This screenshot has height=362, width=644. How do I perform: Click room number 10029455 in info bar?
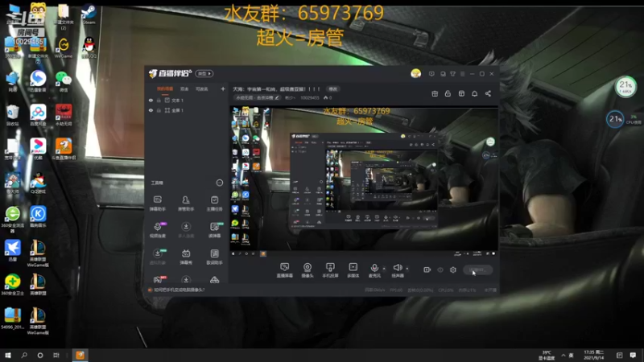tap(310, 97)
